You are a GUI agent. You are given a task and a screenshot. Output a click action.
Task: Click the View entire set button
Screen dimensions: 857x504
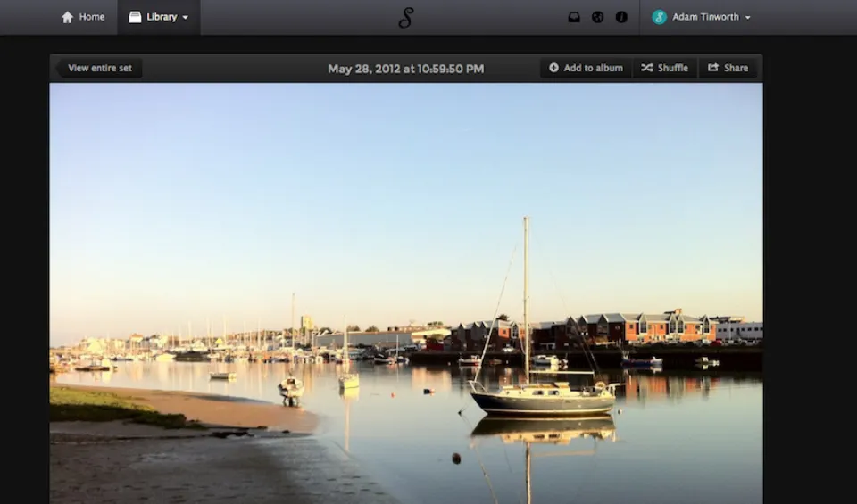(99, 69)
